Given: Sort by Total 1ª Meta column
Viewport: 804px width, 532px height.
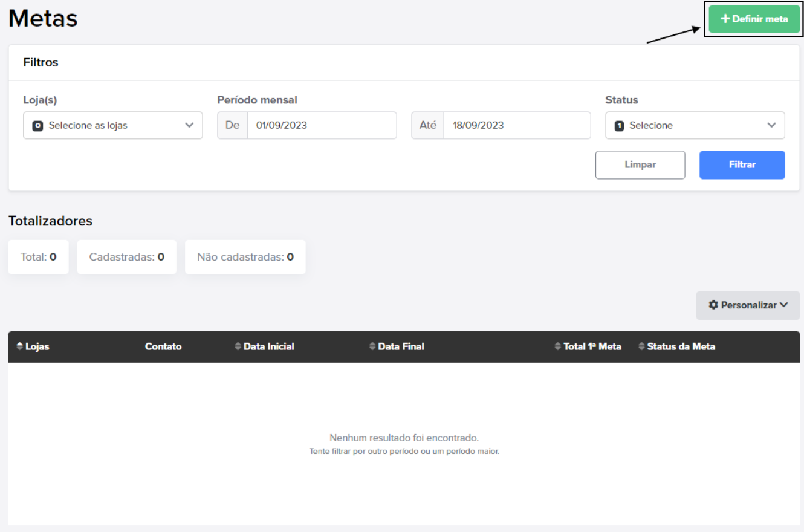Looking at the screenshot, I should click(588, 346).
